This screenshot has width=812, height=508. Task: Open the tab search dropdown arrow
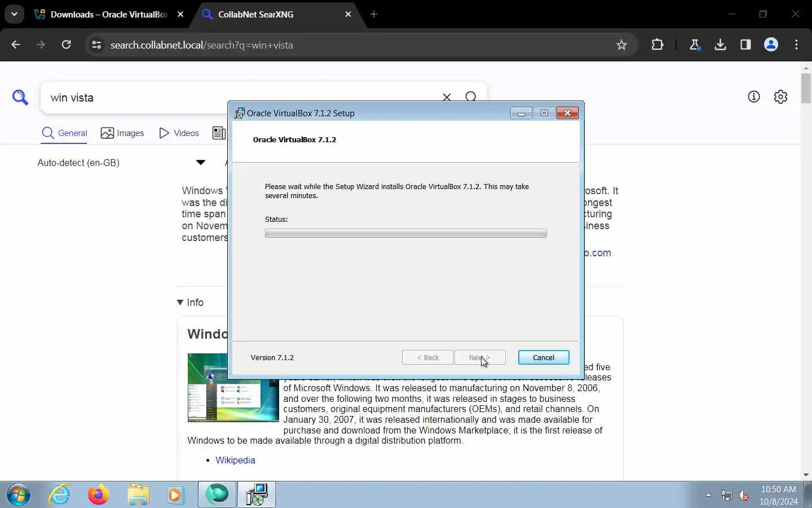pyautogui.click(x=14, y=14)
